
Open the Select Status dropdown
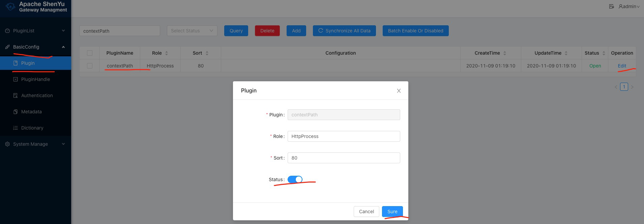point(192,31)
